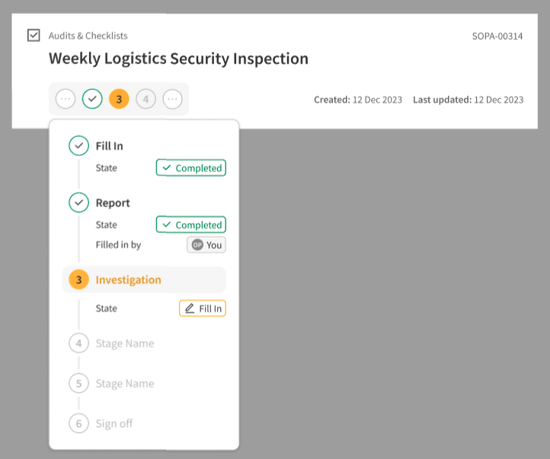Select the Investigation stage row
This screenshot has height=459, width=550.
144,279
